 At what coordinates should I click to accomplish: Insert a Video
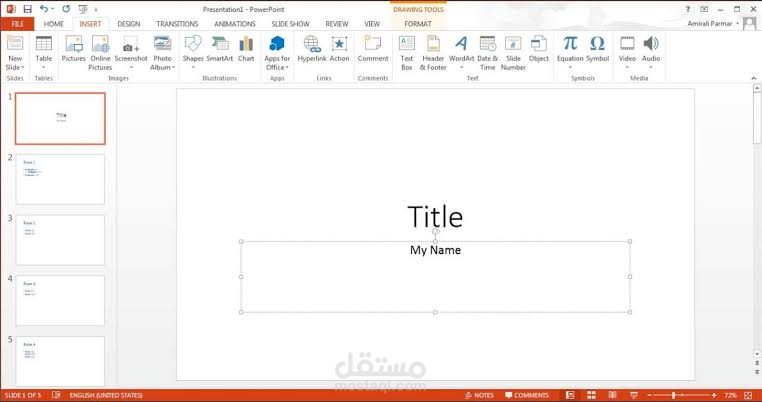point(627,52)
